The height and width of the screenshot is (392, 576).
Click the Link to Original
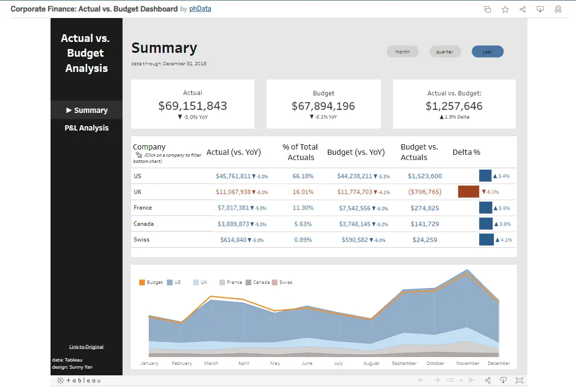coord(86,347)
